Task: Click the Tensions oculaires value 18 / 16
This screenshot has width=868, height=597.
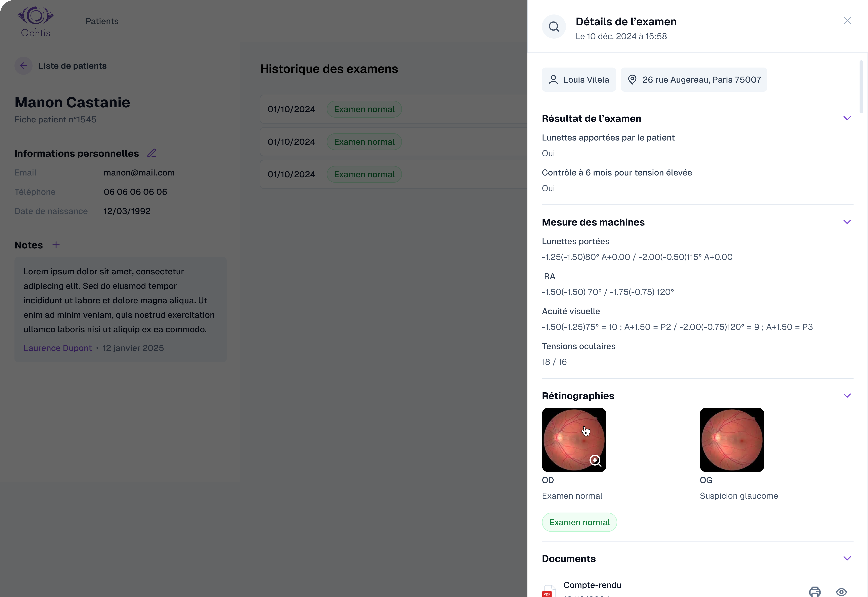Action: pos(554,362)
